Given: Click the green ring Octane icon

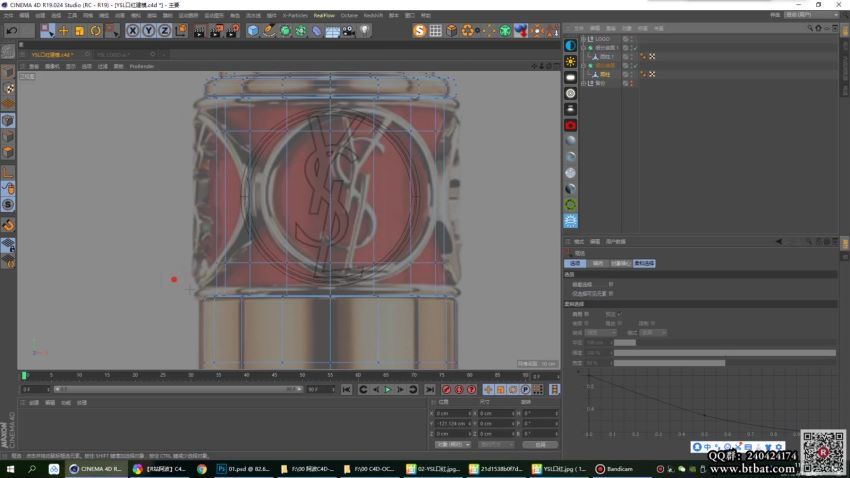Looking at the screenshot, I should [570, 204].
